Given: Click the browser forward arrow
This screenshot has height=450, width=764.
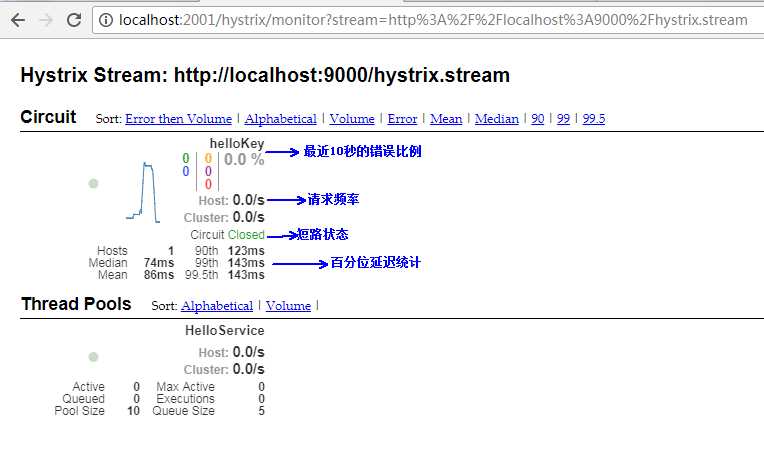Looking at the screenshot, I should (x=46, y=20).
